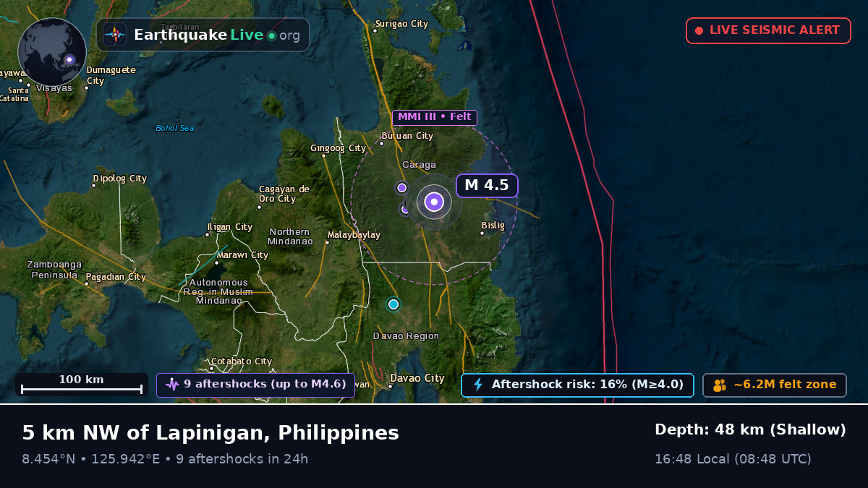This screenshot has width=868, height=488.
Task: Click the 5 km NW of Lapinigan headline
Action: pos(210,433)
